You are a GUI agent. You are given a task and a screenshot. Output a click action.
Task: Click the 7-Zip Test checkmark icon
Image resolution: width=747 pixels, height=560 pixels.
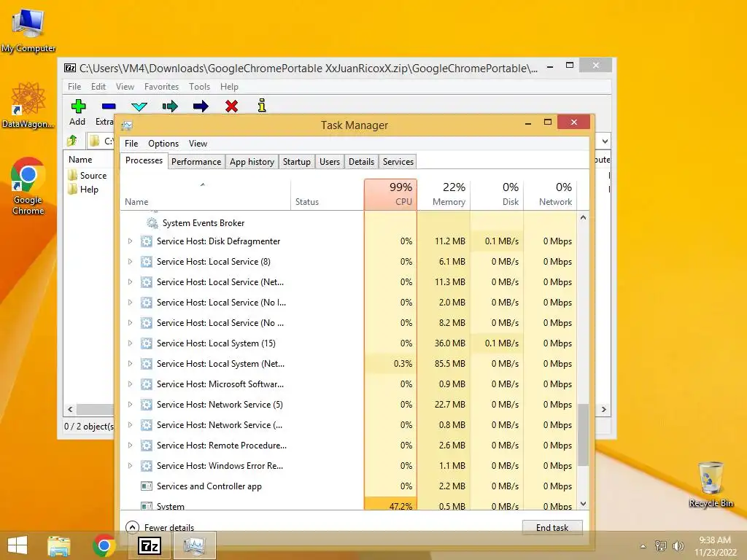click(x=139, y=106)
